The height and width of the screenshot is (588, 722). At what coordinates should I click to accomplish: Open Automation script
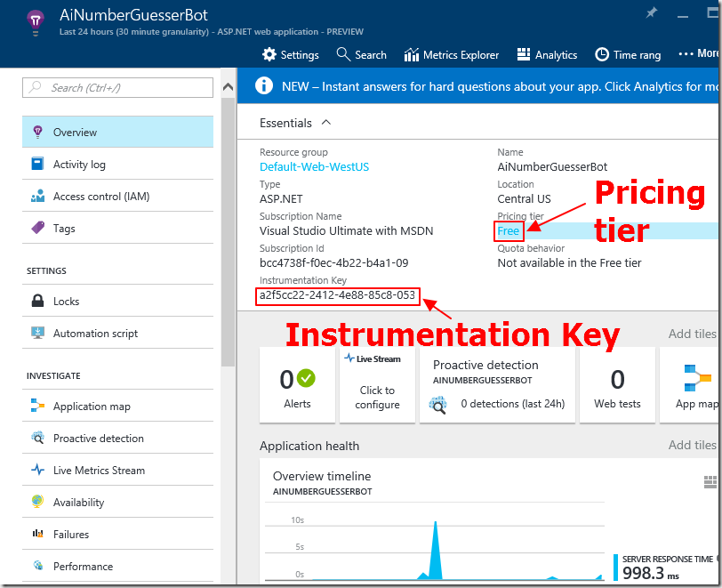pyautogui.click(x=117, y=334)
